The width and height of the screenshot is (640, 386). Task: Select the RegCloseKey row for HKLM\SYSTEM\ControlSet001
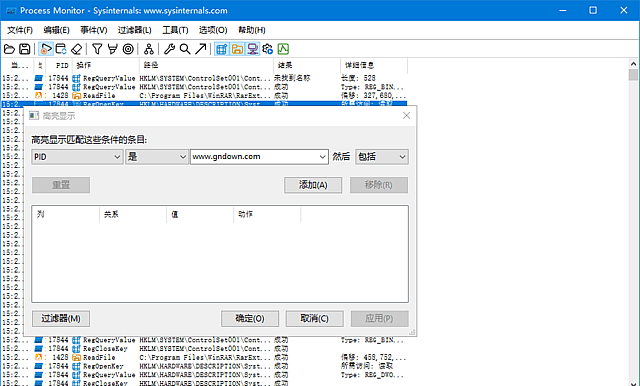pyautogui.click(x=204, y=349)
